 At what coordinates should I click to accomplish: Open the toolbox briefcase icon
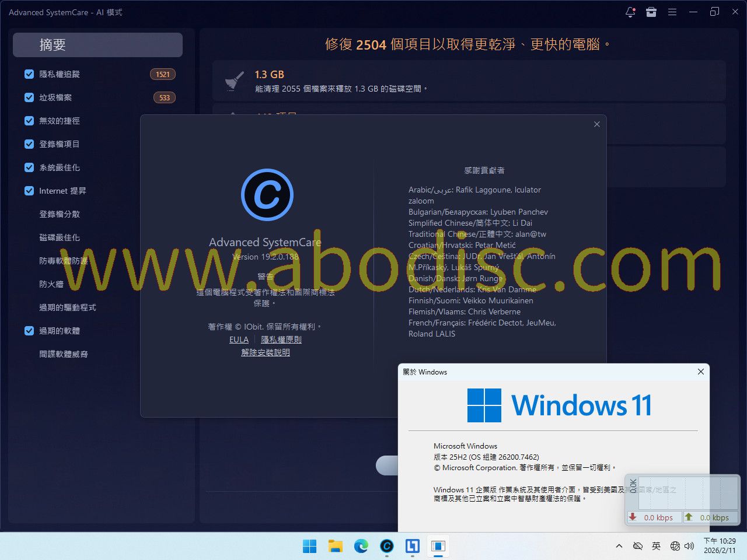(651, 12)
